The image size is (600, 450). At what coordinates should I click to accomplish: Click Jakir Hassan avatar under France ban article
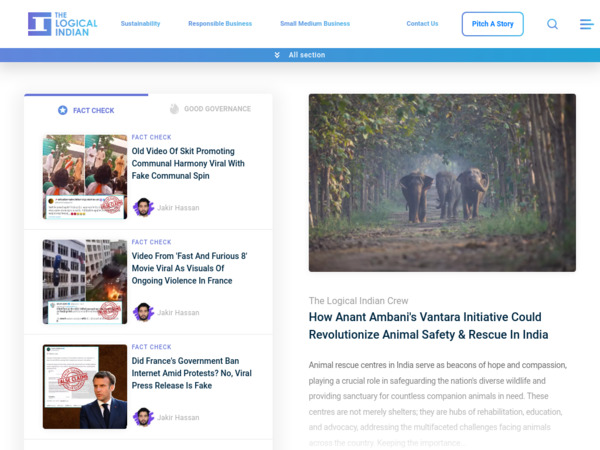pos(143,417)
